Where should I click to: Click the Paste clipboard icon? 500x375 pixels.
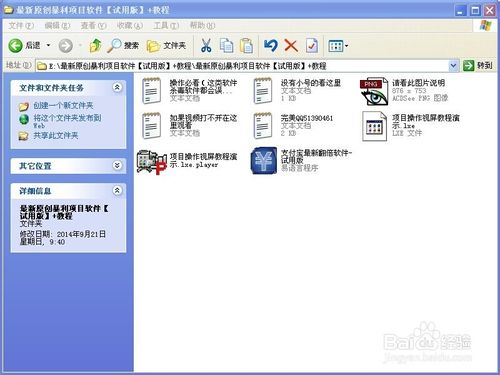pos(246,46)
